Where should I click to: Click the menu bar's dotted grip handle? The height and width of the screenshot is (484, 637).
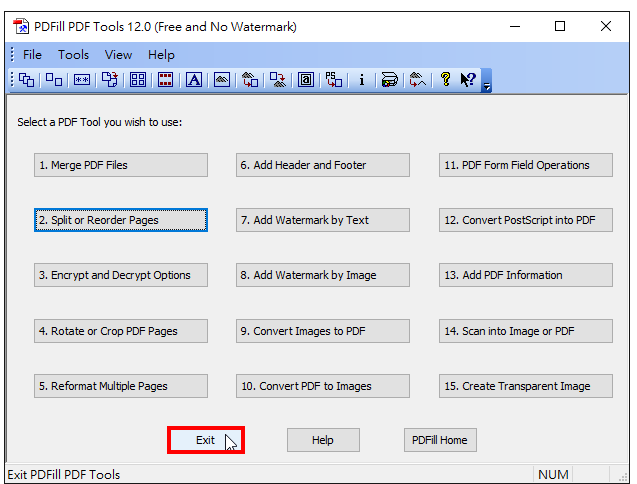click(12, 54)
